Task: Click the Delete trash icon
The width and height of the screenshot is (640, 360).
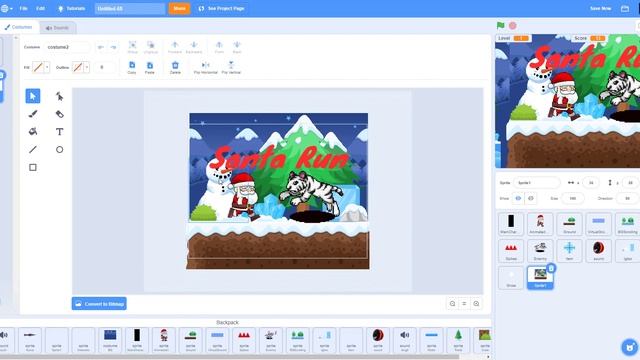Action: point(175,65)
